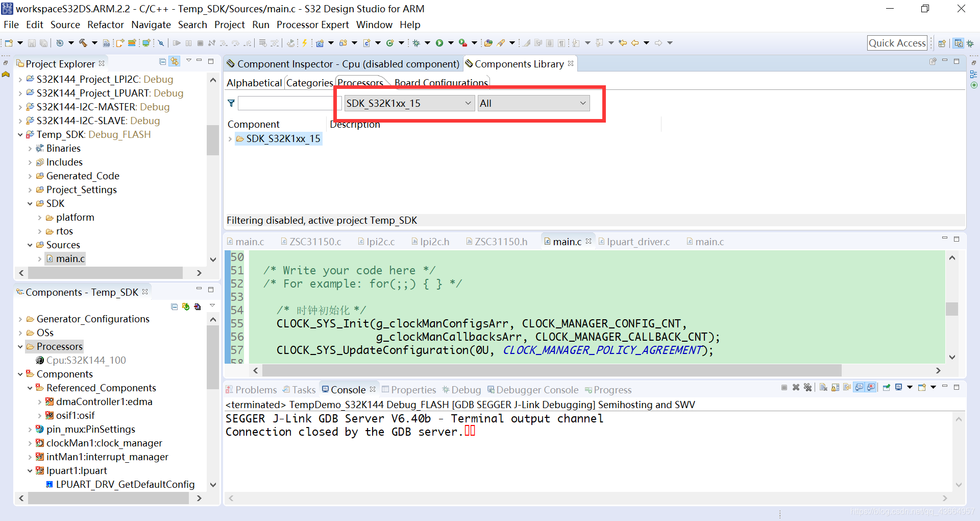Expand the Generator_Configurations node
This screenshot has height=521, width=980.
coord(20,319)
